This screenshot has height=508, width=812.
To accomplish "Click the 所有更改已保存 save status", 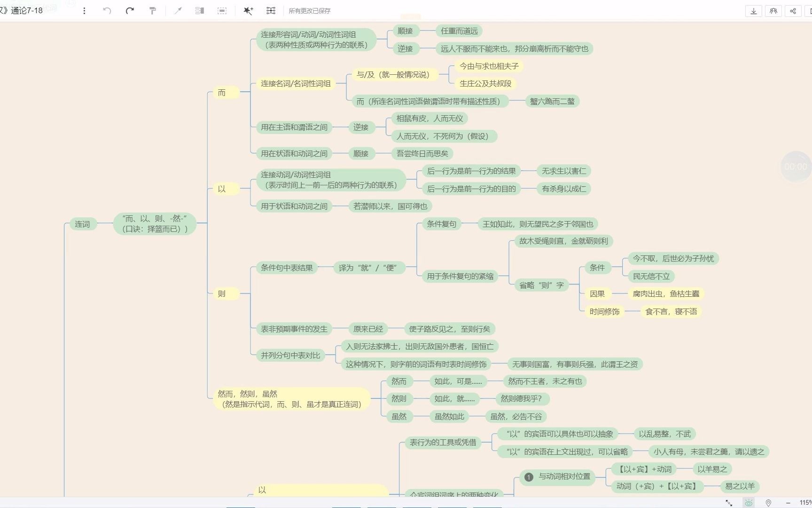I will click(x=309, y=11).
